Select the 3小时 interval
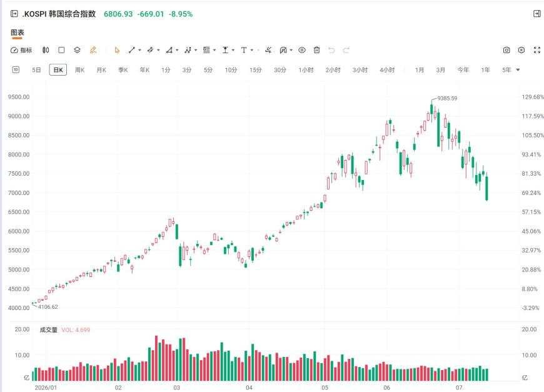This screenshot has width=544, height=392. [360, 70]
